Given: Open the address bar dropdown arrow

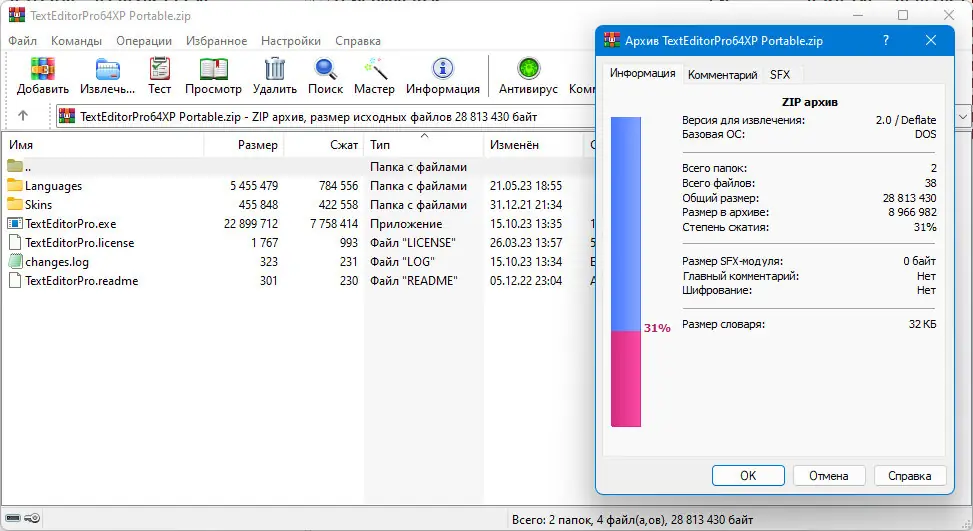Looking at the screenshot, I should click(x=962, y=116).
